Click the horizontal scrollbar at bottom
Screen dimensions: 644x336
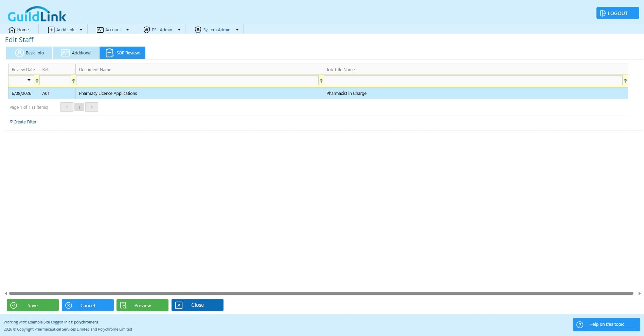(321, 293)
